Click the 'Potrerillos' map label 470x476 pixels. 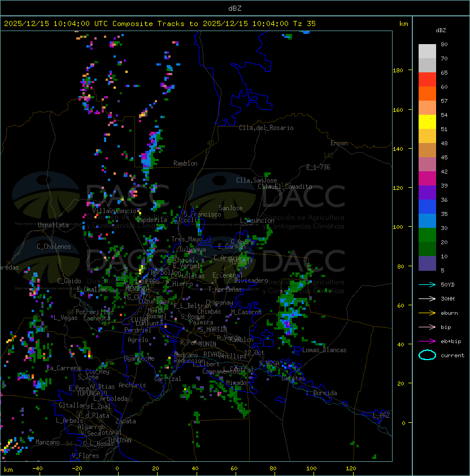pyautogui.click(x=94, y=312)
